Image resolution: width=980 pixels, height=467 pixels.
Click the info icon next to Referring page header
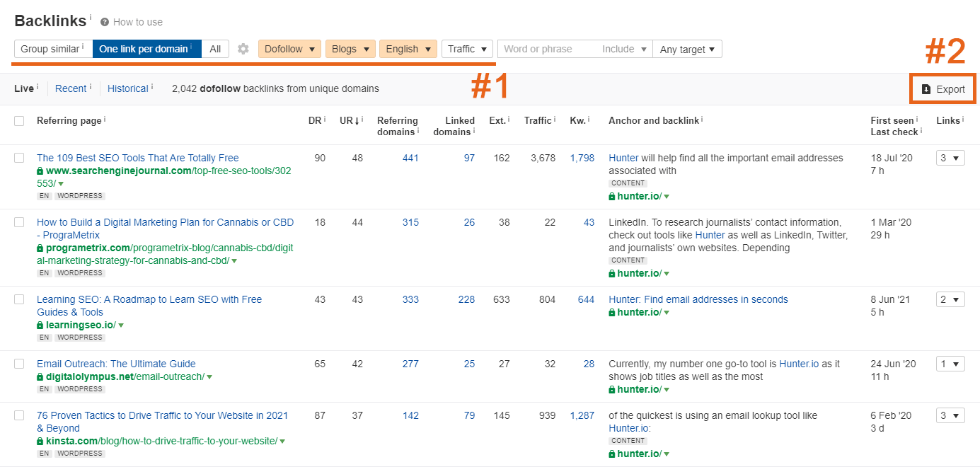pyautogui.click(x=105, y=120)
